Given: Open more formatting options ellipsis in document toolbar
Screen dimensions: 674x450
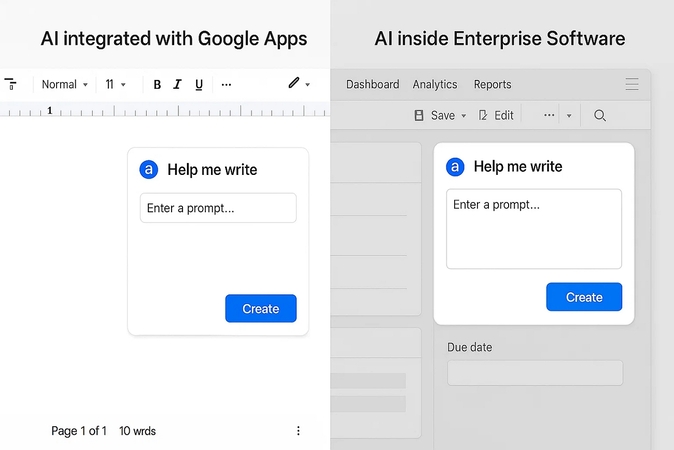Looking at the screenshot, I should point(226,85).
